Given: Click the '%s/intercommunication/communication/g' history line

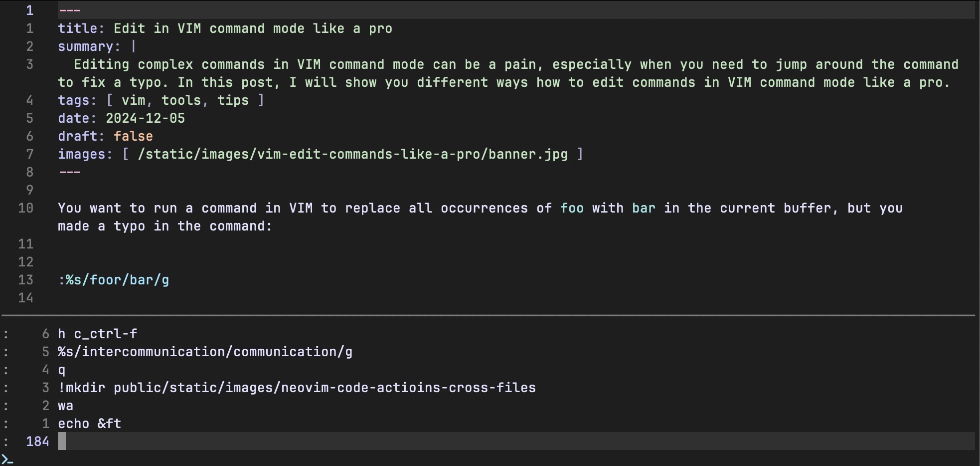Looking at the screenshot, I should tap(205, 352).
